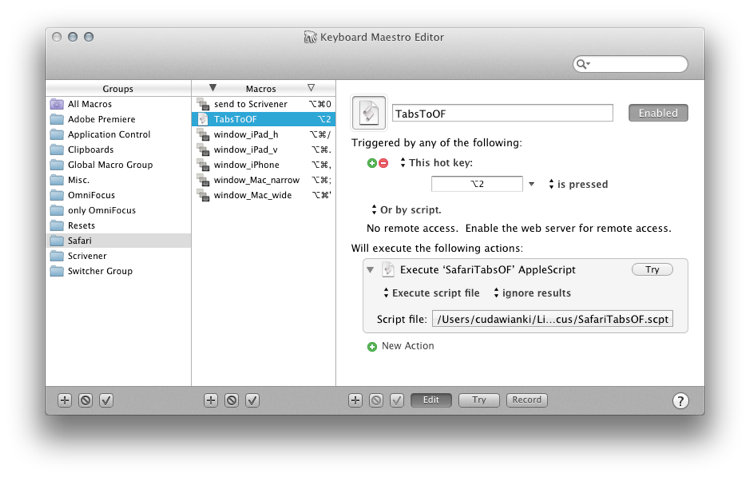
Task: Add a trigger with green plus icon
Action: coord(372,163)
